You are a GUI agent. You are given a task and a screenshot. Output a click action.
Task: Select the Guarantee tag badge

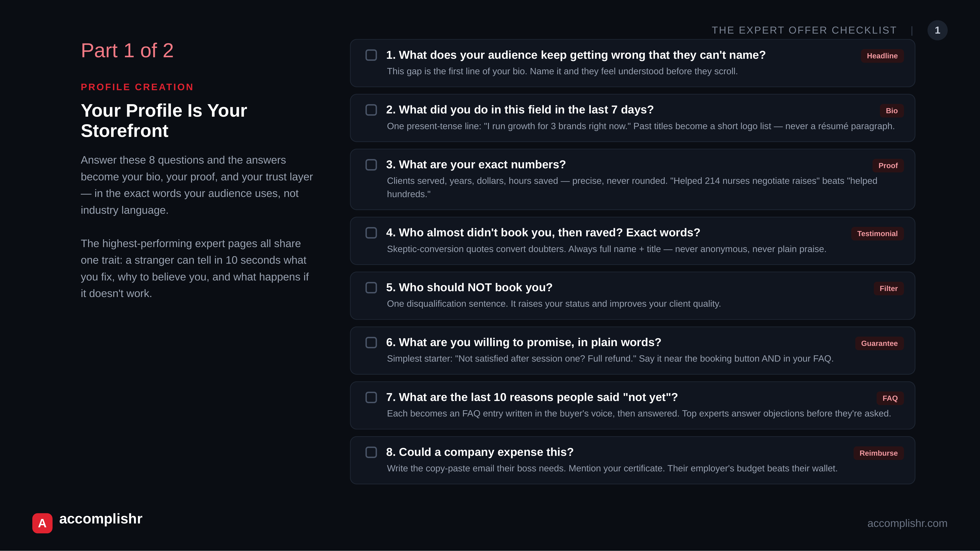[x=879, y=343]
